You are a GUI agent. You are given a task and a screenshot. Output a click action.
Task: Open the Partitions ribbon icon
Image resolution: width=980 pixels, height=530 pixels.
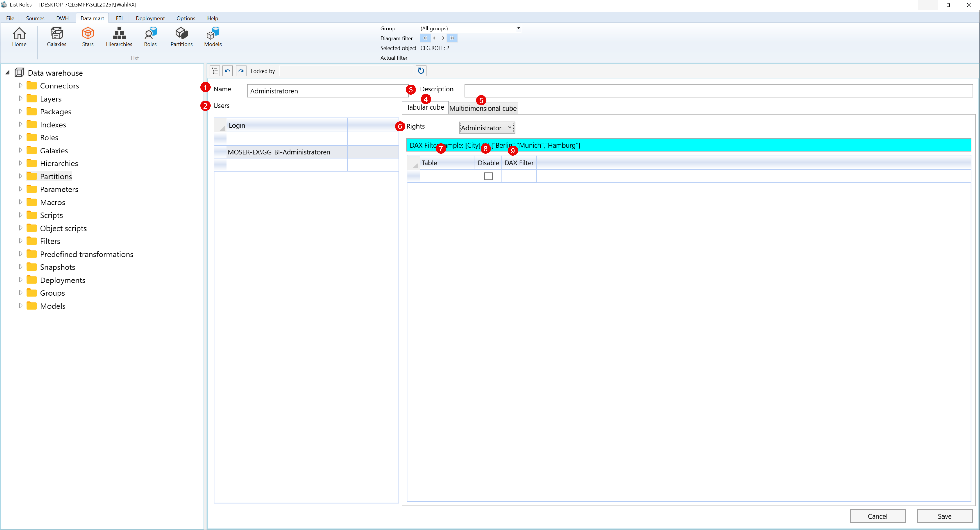[x=181, y=37]
